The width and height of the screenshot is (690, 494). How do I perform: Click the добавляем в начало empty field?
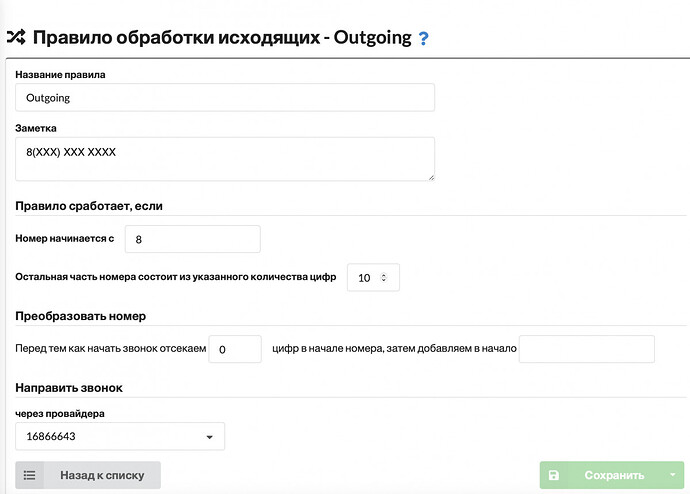click(x=587, y=349)
